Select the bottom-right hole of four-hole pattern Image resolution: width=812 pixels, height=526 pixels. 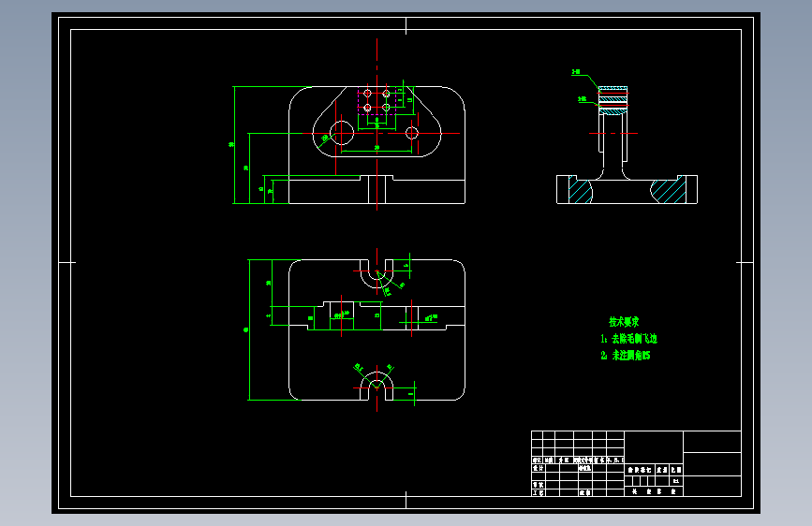[386, 108]
